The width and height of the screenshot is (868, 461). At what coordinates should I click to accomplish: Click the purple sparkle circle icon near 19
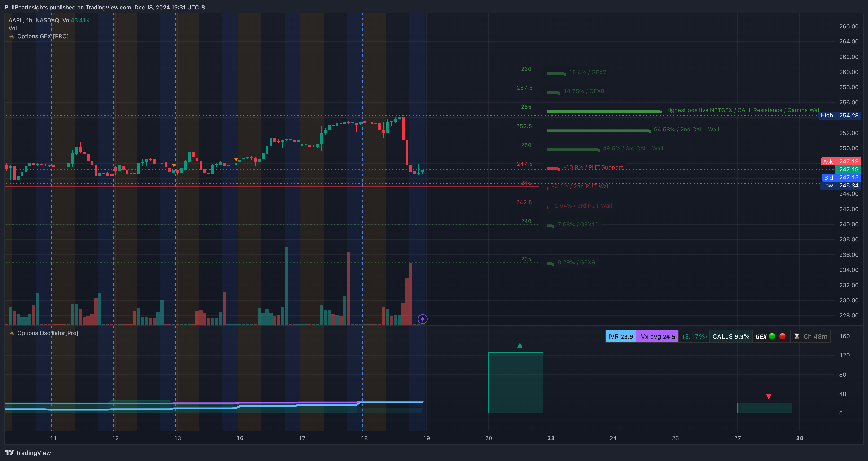423,319
